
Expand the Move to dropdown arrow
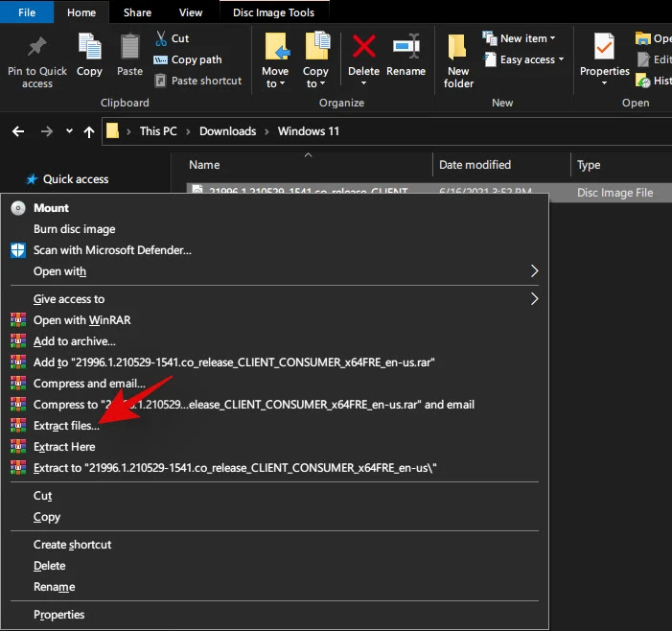[x=282, y=84]
